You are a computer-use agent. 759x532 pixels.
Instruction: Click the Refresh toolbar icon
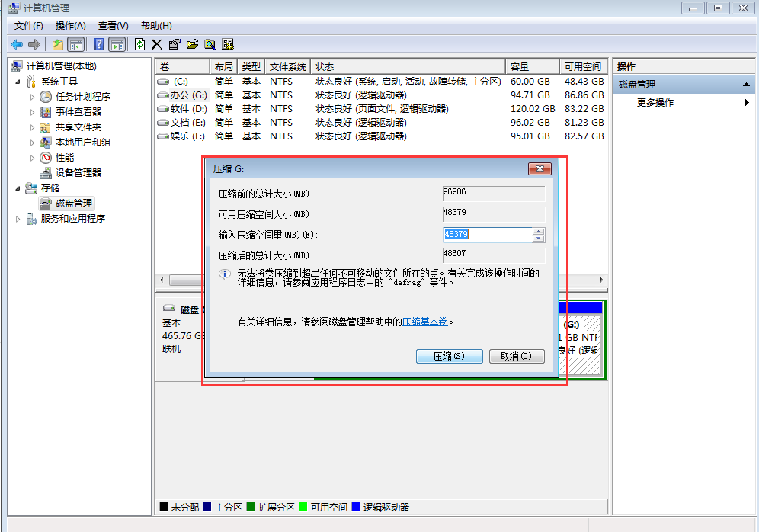(139, 44)
